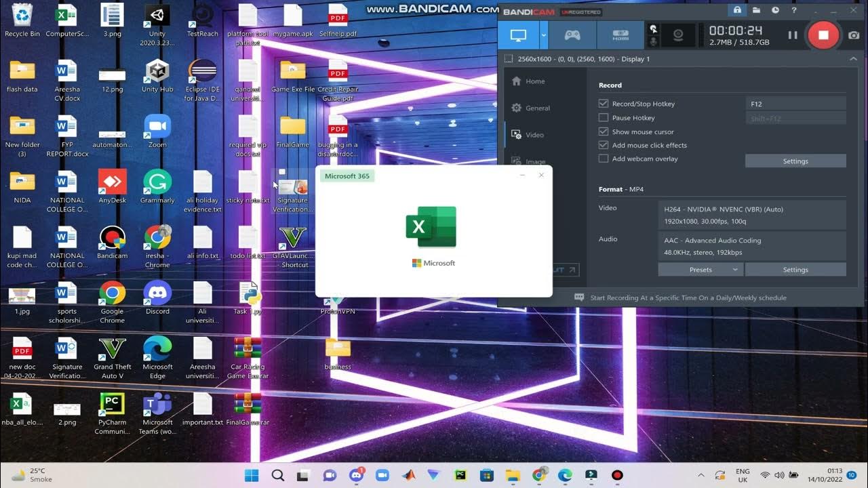Open PyCharm Community desktop shortcut
The image size is (868, 488).
pos(112,414)
